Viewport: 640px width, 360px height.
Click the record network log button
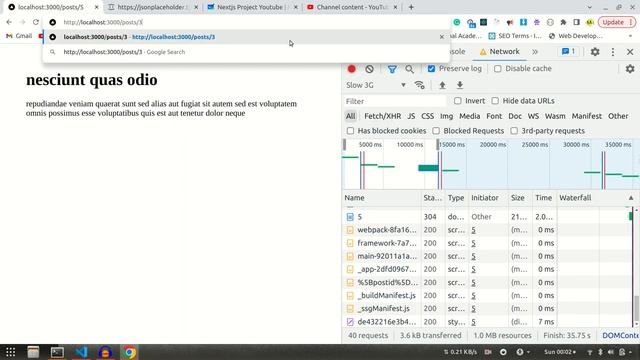pyautogui.click(x=351, y=69)
